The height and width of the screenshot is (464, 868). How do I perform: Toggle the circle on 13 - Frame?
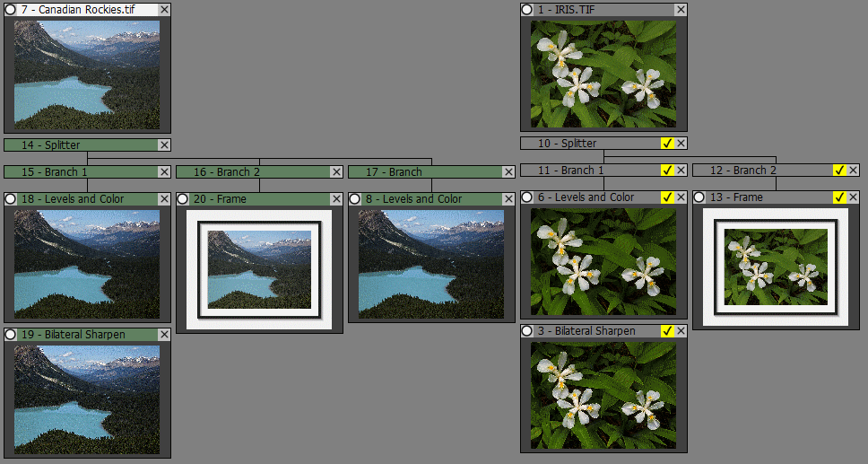click(x=699, y=197)
